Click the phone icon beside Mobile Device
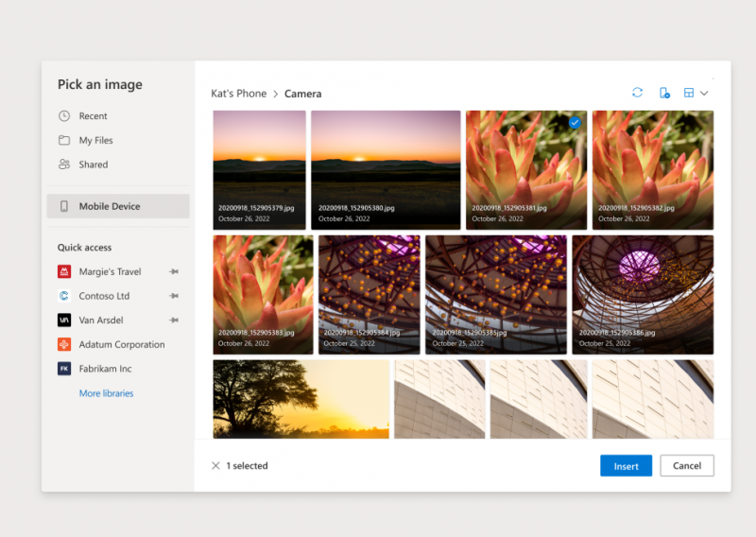756x537 pixels. tap(63, 206)
